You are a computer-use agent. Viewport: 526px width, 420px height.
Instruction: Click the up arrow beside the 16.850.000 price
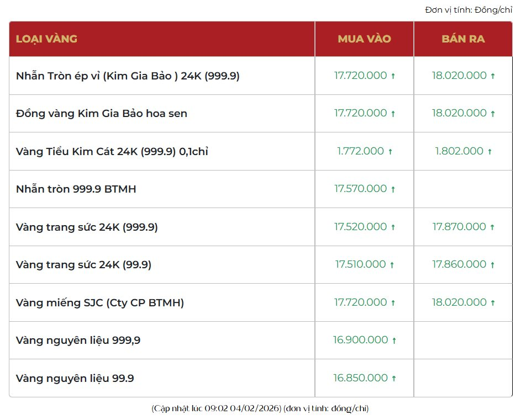(x=394, y=379)
